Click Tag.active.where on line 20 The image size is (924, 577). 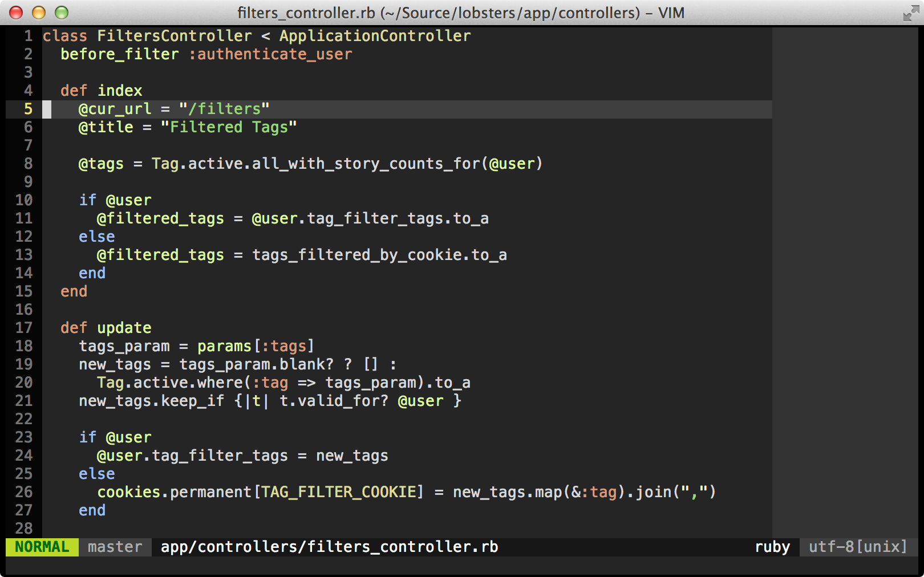tap(170, 383)
